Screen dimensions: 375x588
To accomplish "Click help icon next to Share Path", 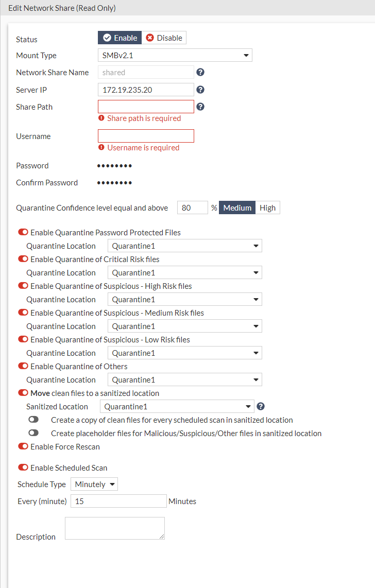I will pos(201,107).
